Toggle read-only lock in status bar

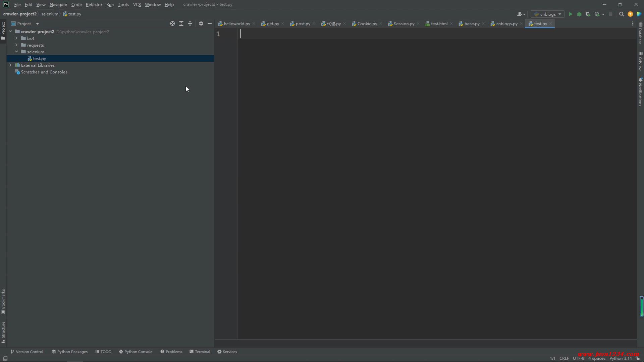tap(638, 358)
